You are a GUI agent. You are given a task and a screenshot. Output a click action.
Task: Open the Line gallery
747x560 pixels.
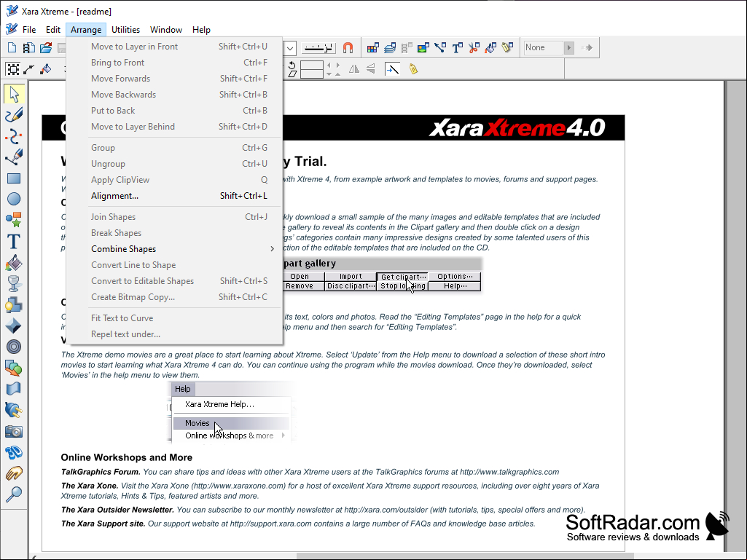(x=440, y=47)
